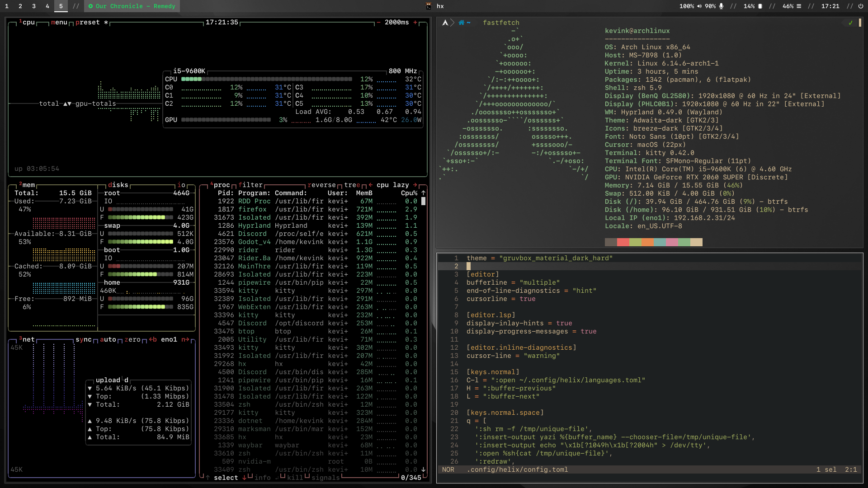The width and height of the screenshot is (868, 488).
Task: Click the microphone icon beside 90%
Action: tap(722, 6)
